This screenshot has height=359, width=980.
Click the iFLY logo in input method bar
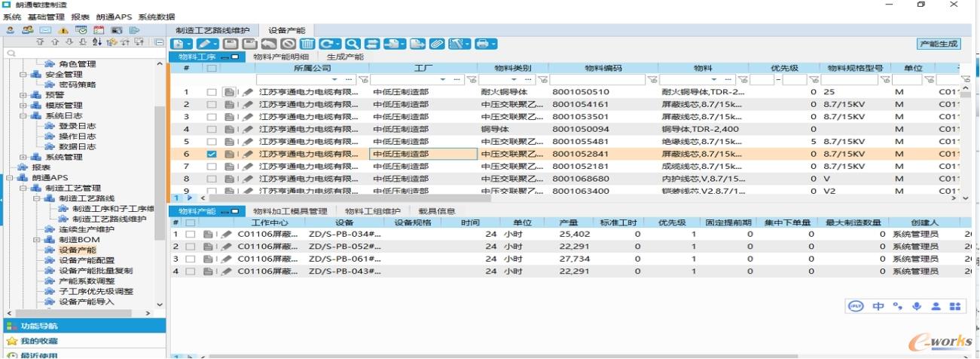(856, 306)
